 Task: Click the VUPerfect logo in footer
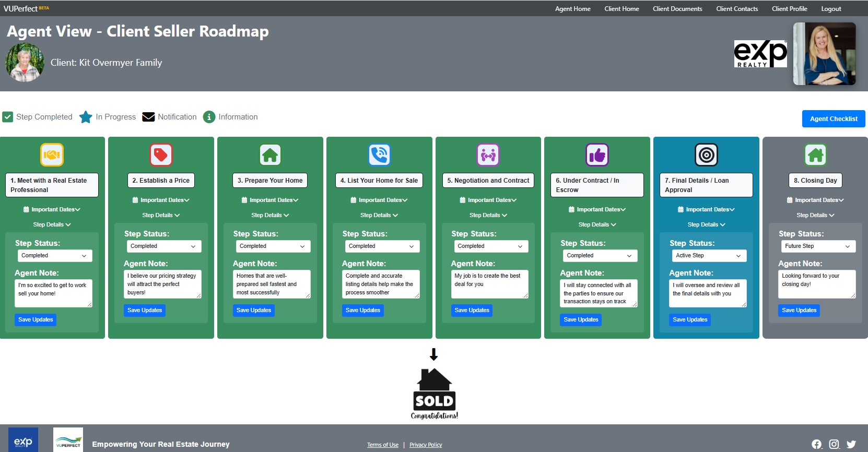[68, 440]
